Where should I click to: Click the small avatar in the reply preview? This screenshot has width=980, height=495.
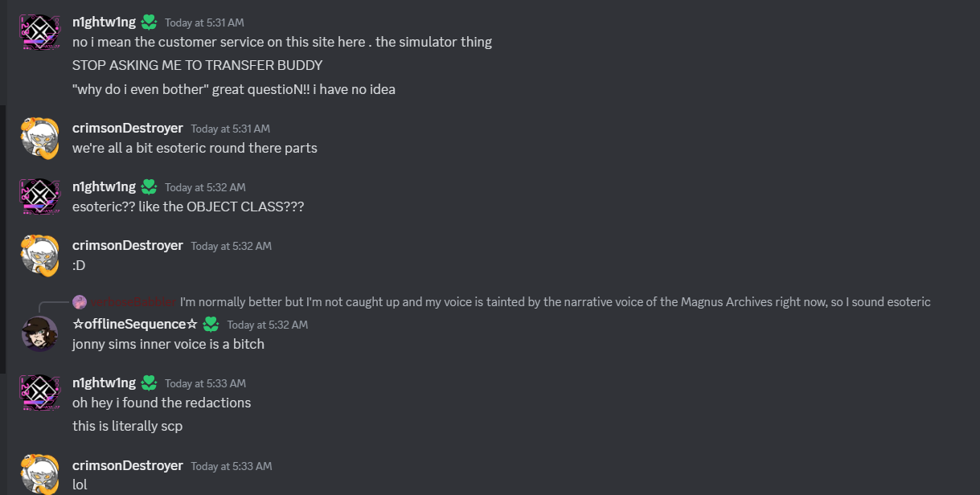tap(79, 302)
